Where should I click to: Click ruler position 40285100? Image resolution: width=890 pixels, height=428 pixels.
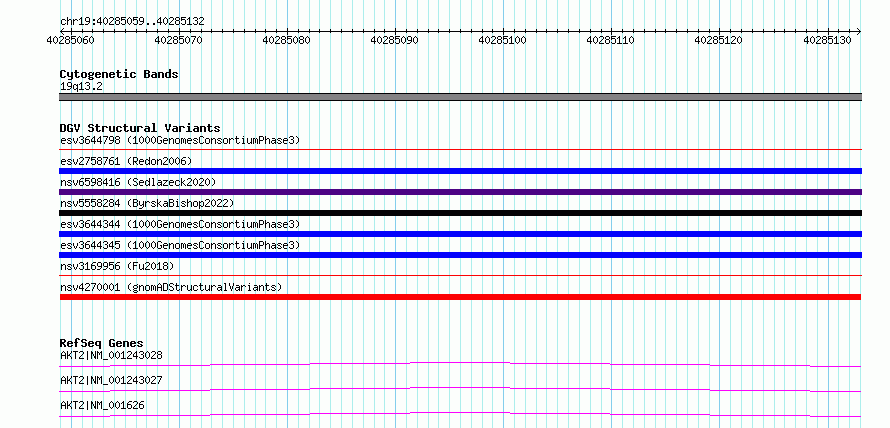503,40
